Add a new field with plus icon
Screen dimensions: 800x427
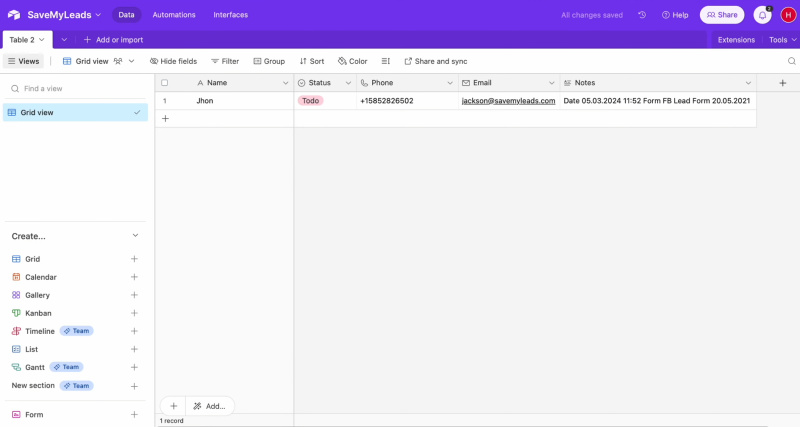click(783, 83)
